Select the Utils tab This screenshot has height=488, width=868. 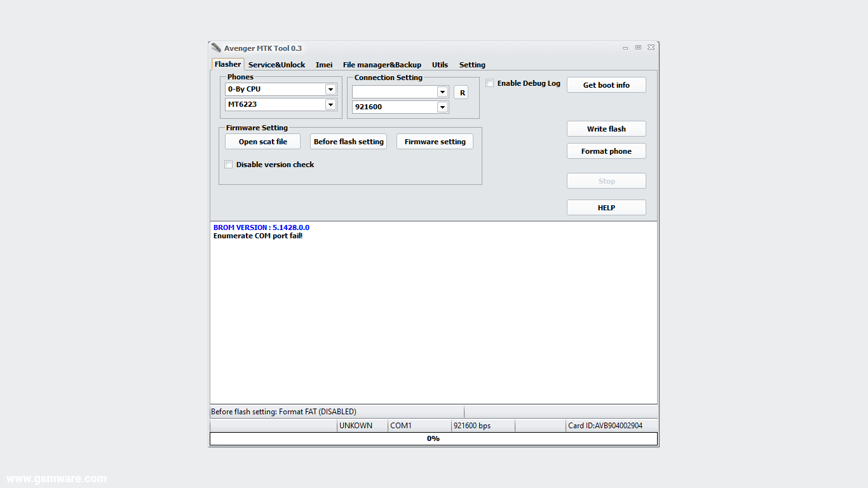440,65
